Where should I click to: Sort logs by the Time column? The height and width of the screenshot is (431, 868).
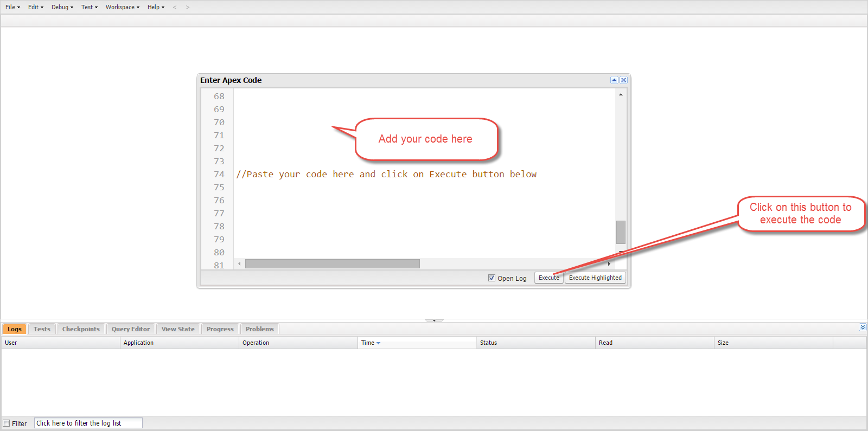click(x=371, y=343)
